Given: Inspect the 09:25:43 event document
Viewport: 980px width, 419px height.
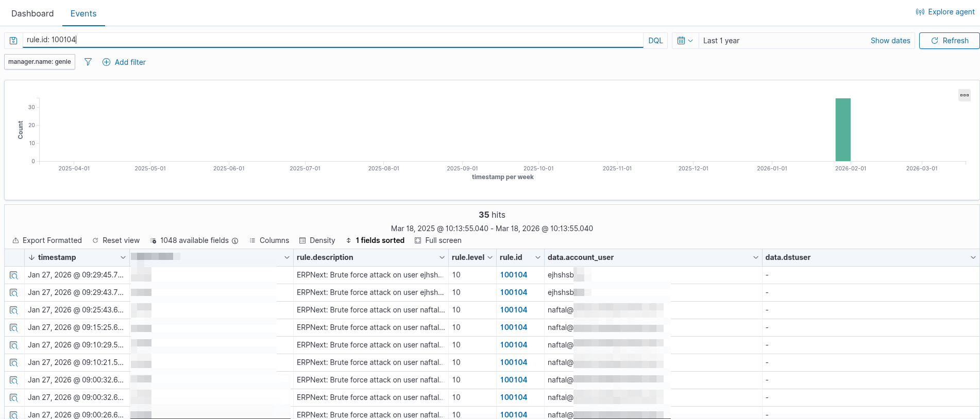Looking at the screenshot, I should tap(14, 310).
